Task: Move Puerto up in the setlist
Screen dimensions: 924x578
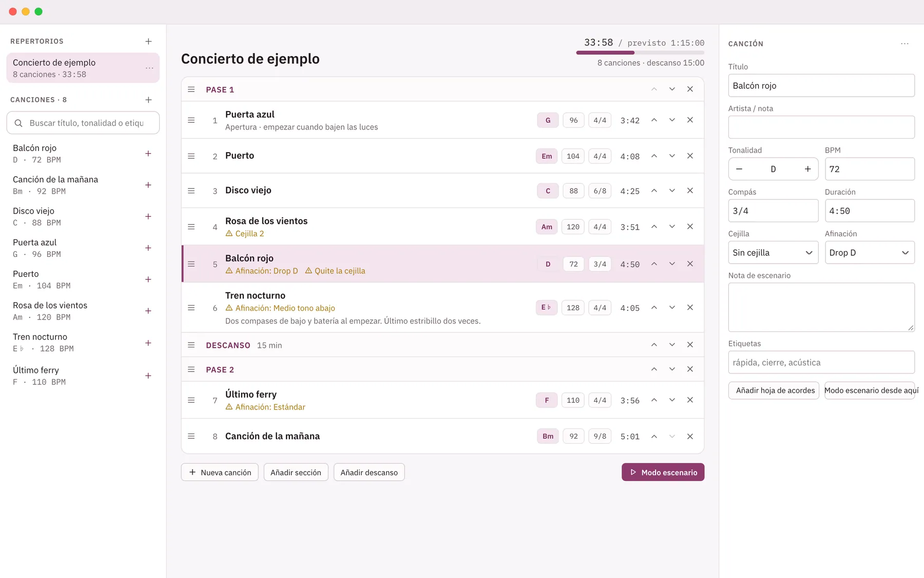Action: coord(654,156)
